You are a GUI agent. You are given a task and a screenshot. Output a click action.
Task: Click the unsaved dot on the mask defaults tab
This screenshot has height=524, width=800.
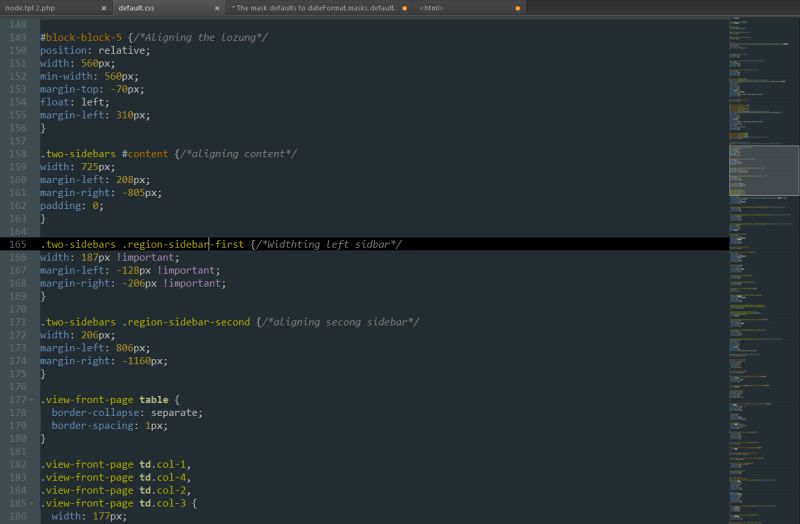405,8
